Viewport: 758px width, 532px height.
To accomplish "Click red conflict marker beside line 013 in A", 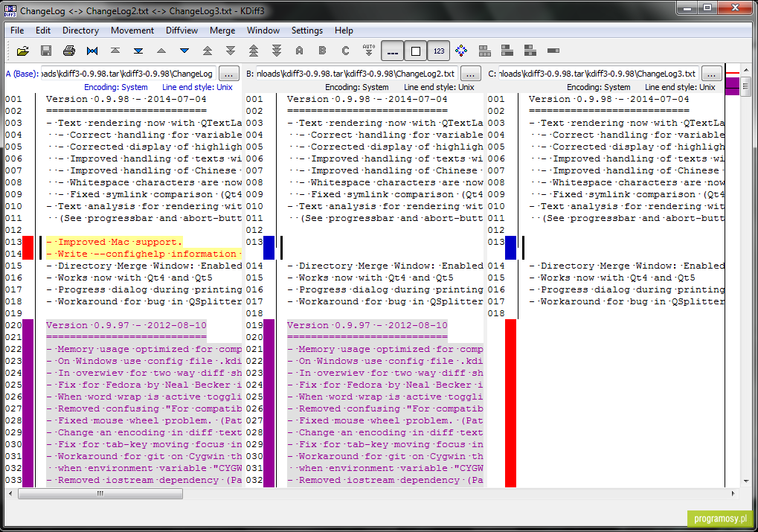I will click(x=28, y=248).
